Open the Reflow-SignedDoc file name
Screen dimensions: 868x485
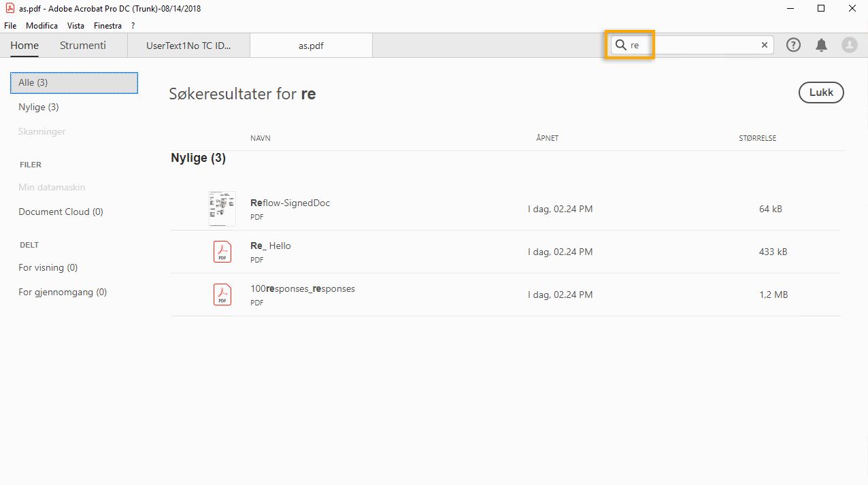[x=290, y=203]
